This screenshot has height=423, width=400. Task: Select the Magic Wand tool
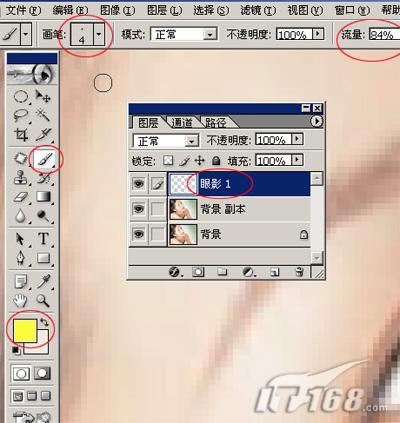[43, 115]
